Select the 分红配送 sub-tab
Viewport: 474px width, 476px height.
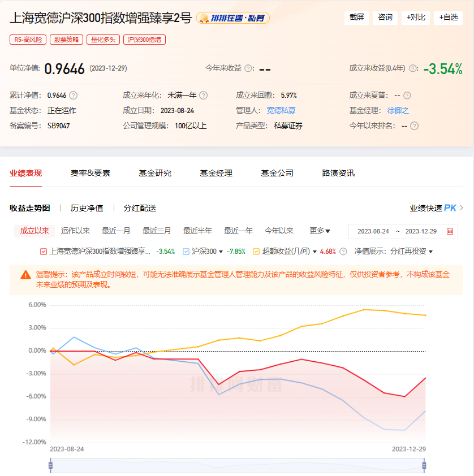click(x=140, y=208)
